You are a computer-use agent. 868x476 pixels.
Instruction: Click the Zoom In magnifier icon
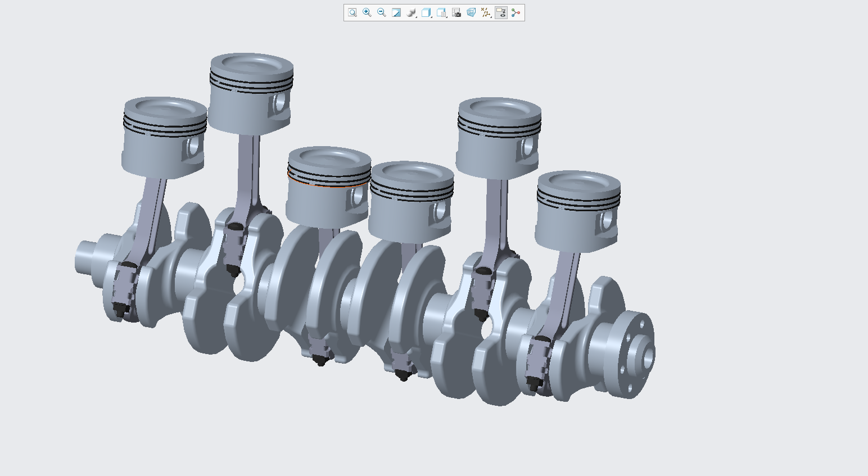[367, 13]
